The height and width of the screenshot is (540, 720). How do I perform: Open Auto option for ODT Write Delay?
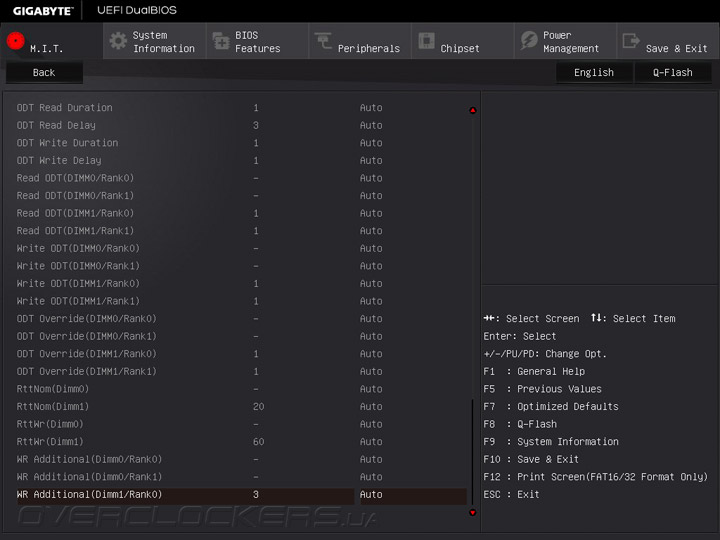click(371, 160)
